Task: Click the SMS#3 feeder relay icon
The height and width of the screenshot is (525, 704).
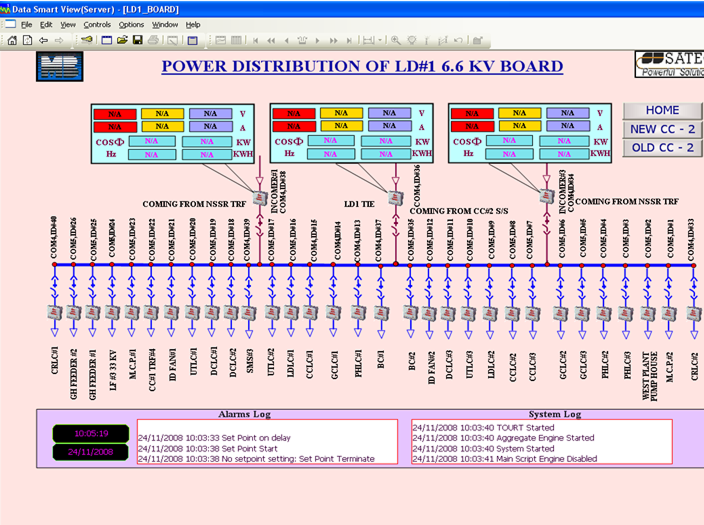Action: (249, 312)
